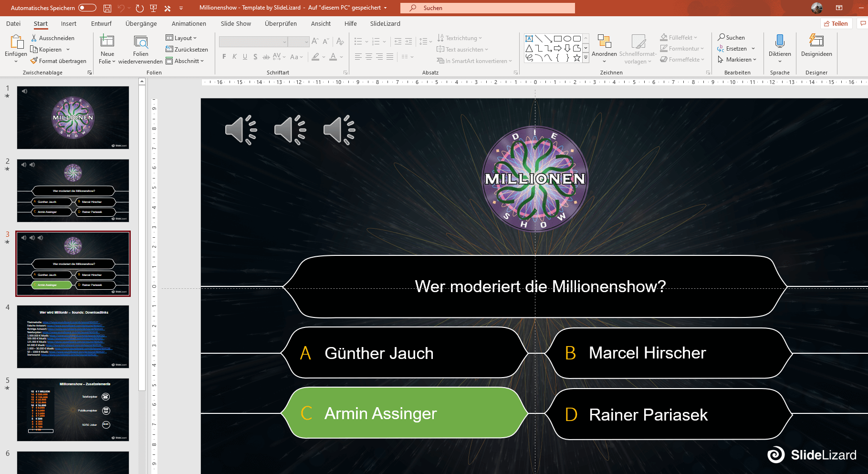Toggle text shadow S formatting
Viewport: 868px width, 474px height.
click(x=255, y=57)
